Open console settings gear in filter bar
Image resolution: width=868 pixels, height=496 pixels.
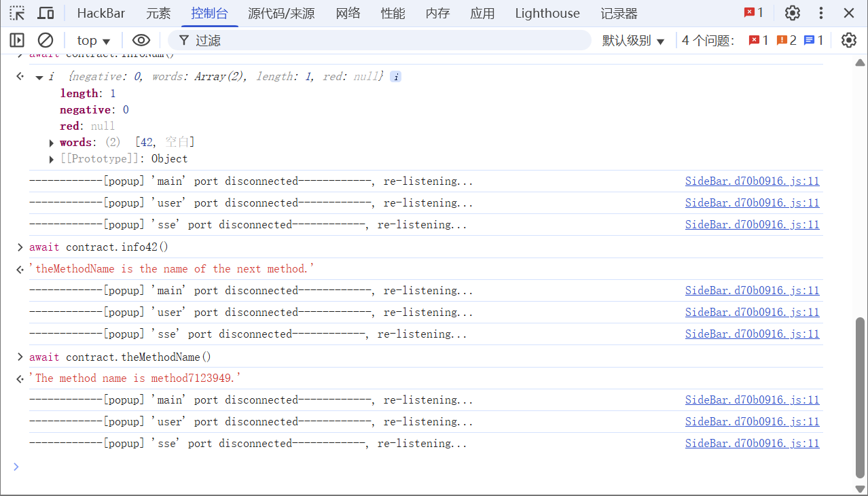click(849, 41)
